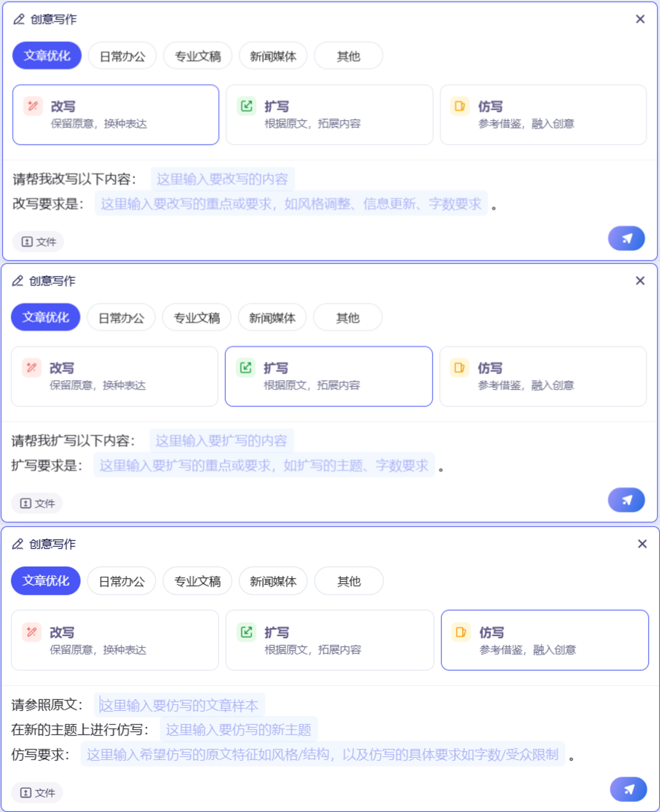Close the 创意写作 panel showing the 仿写 prompt
Image resolution: width=660 pixels, height=812 pixels.
tap(642, 544)
